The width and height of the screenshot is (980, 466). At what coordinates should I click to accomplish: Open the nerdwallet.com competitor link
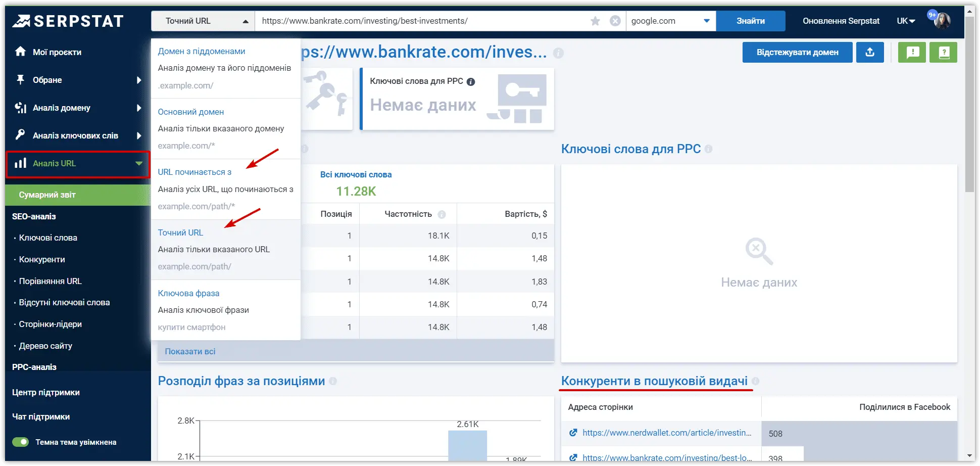coord(667,433)
